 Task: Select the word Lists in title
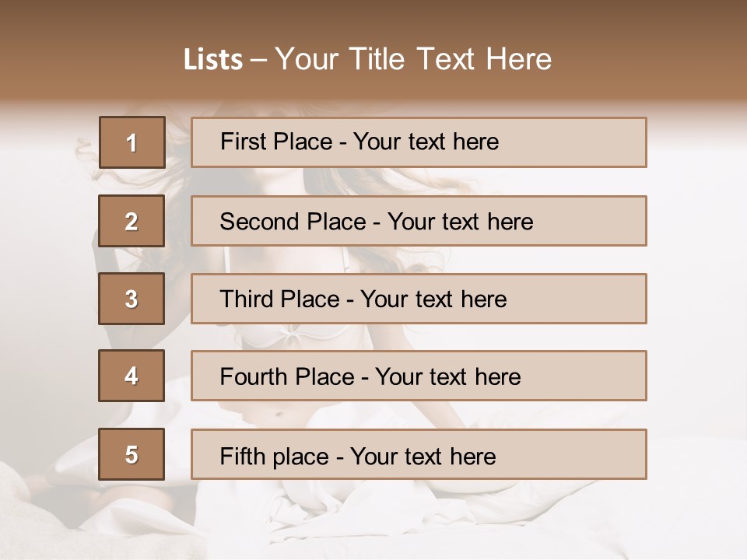tap(213, 59)
